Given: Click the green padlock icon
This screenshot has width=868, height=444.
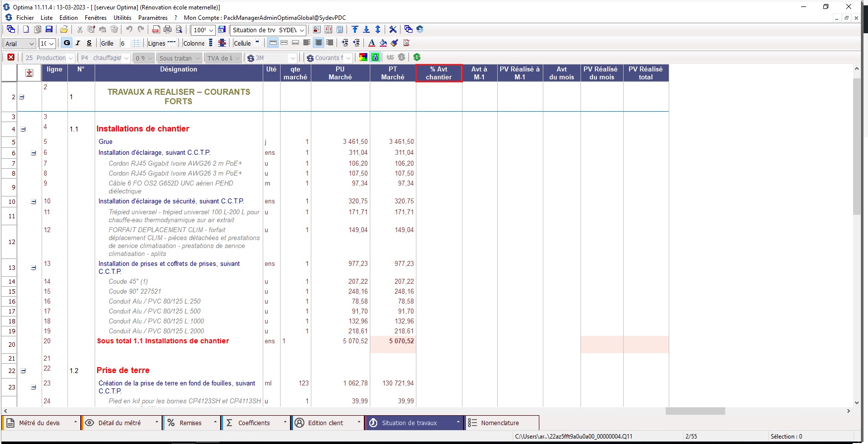Looking at the screenshot, I should point(375,58).
